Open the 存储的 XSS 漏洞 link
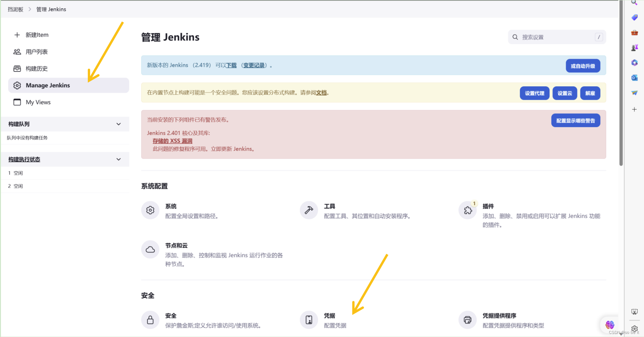Screen dimensions: 644x337 pyautogui.click(x=173, y=141)
